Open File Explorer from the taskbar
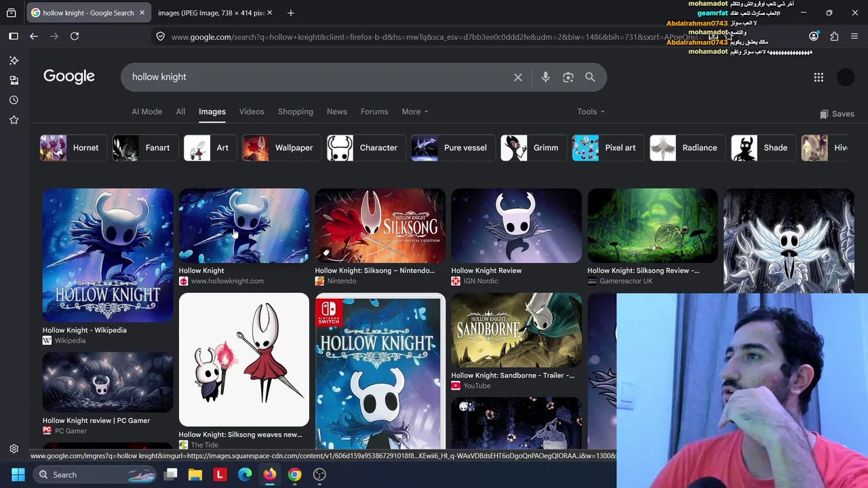This screenshot has height=488, width=868. coord(195,474)
